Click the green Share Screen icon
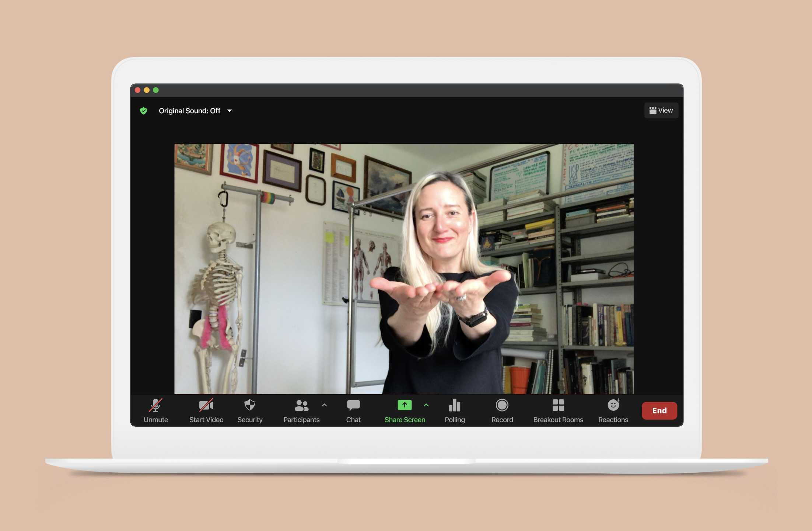The image size is (812, 531). (405, 405)
